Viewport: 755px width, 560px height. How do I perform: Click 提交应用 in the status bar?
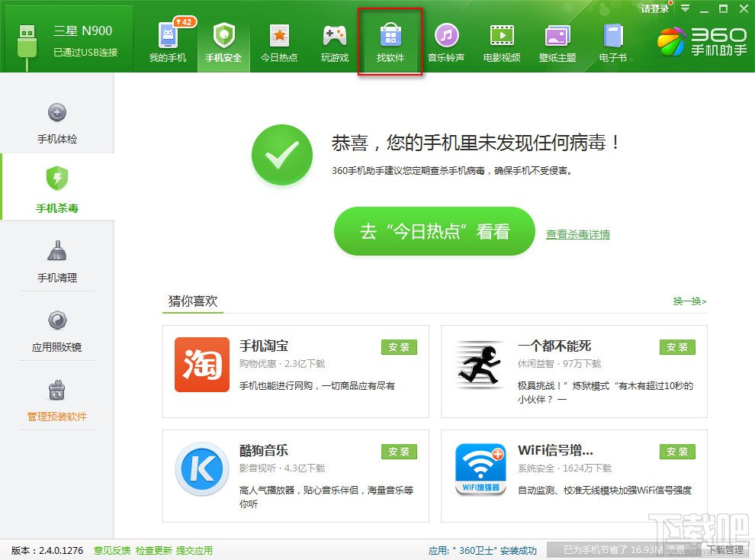coord(194,550)
